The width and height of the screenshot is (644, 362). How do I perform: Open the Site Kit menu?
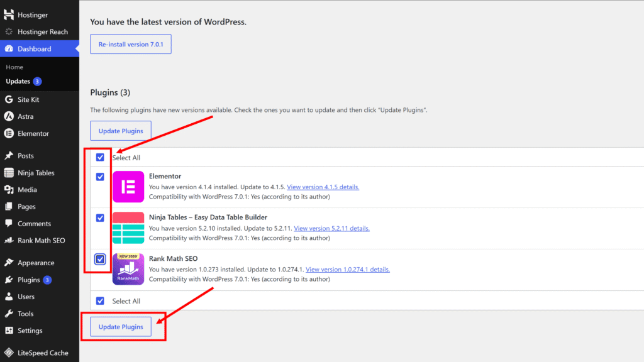40,99
